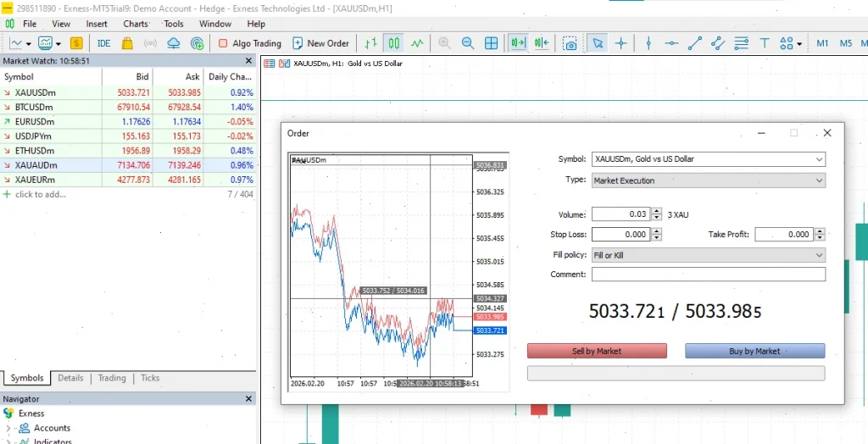Expand the Accounts node in Navigator
This screenshot has height=444, width=868.
point(8,428)
